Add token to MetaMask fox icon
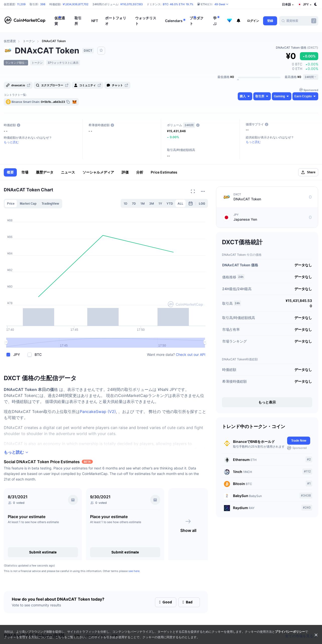322x644 pixels. [74, 102]
